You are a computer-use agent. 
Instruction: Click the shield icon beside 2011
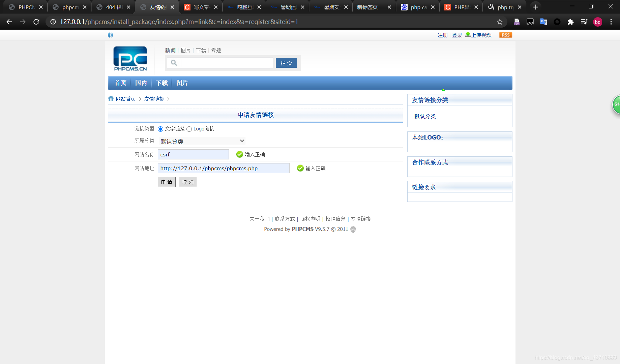(x=353, y=230)
